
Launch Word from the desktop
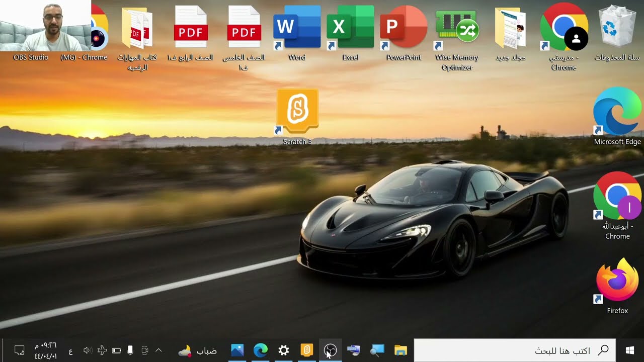[296, 29]
